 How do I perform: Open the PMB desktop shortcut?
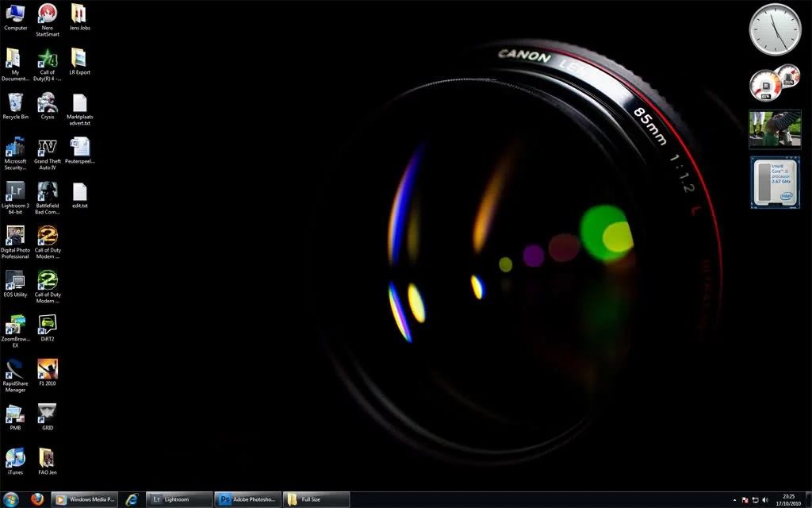[15, 418]
